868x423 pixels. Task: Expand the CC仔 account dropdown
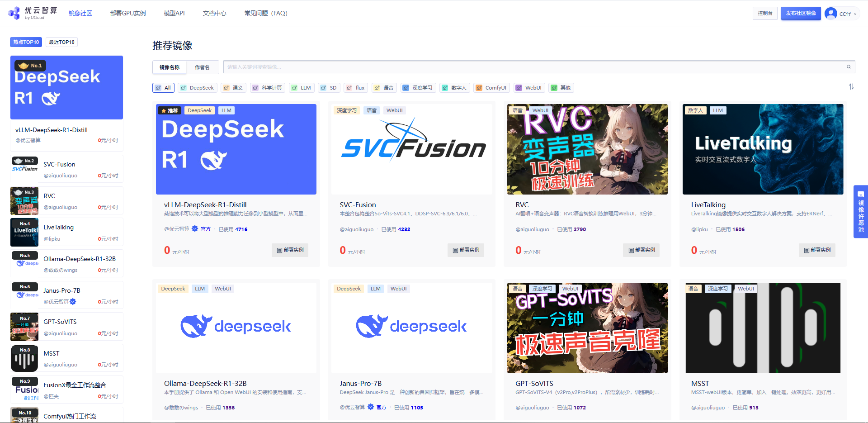848,14
